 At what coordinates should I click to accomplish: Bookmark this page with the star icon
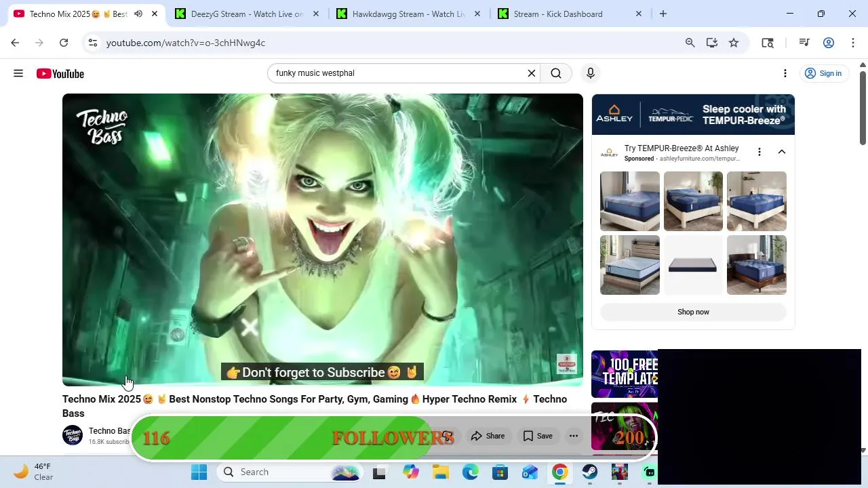pos(734,43)
